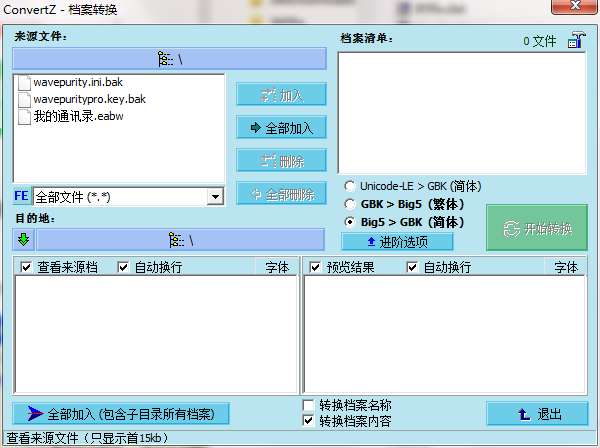The image size is (600, 448).
Task: Click file icon beside wavepuritypro.key.bak
Action: coord(24,99)
